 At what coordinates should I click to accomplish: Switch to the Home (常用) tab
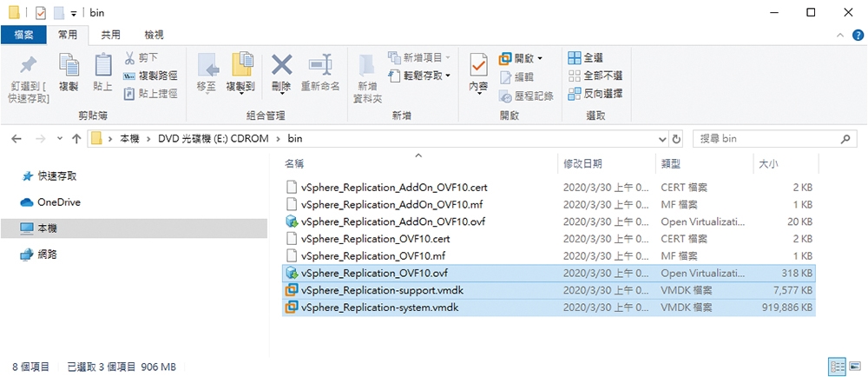69,35
